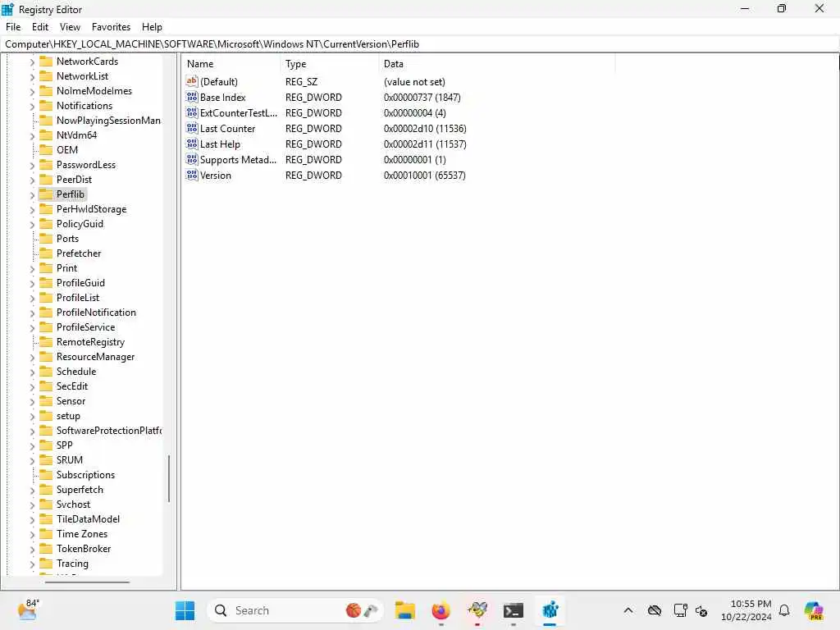The width and height of the screenshot is (840, 630).
Task: Click the ExtCounterTestL... DWORD icon
Action: [192, 112]
